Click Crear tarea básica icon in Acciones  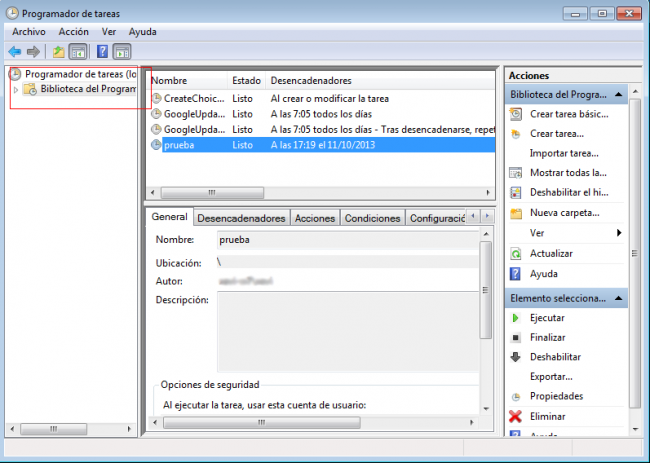tap(516, 114)
